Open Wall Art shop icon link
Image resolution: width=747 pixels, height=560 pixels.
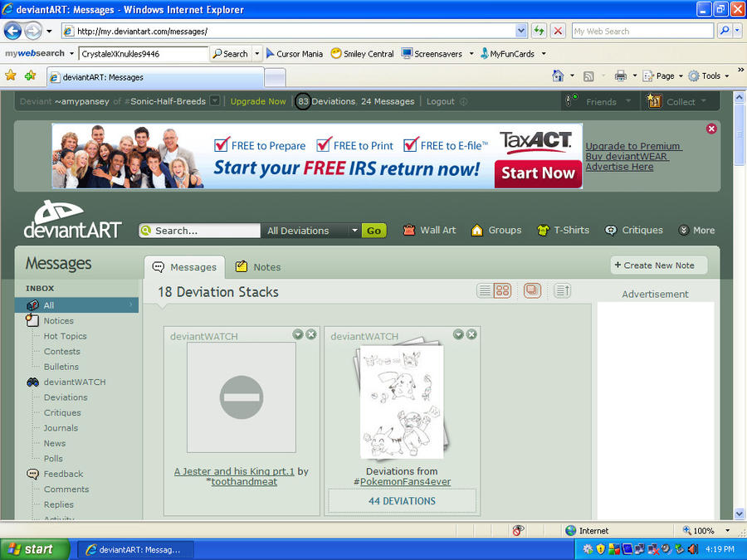pos(429,230)
